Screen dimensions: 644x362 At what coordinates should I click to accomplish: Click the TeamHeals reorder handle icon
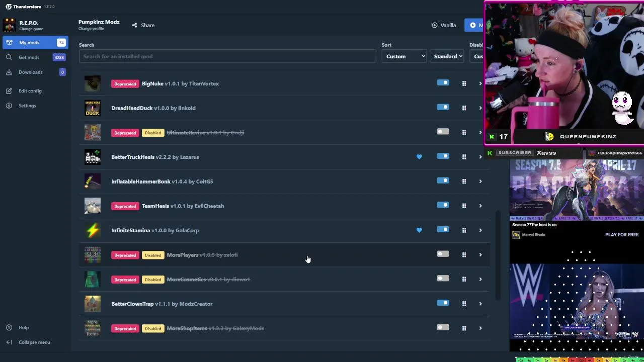point(464,206)
